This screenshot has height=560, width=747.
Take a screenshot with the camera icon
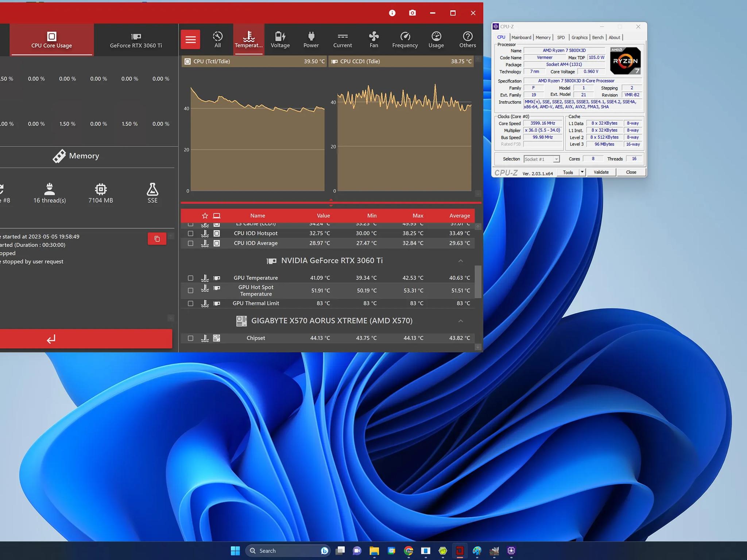click(x=413, y=13)
